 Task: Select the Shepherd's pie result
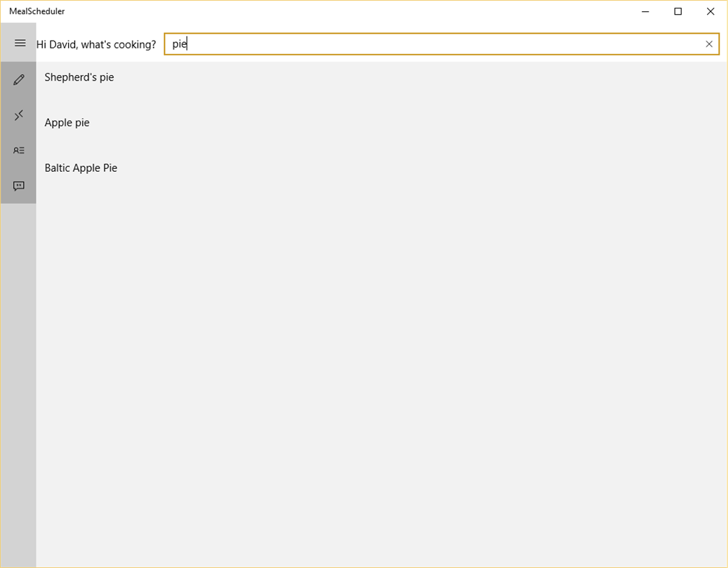pyautogui.click(x=79, y=77)
